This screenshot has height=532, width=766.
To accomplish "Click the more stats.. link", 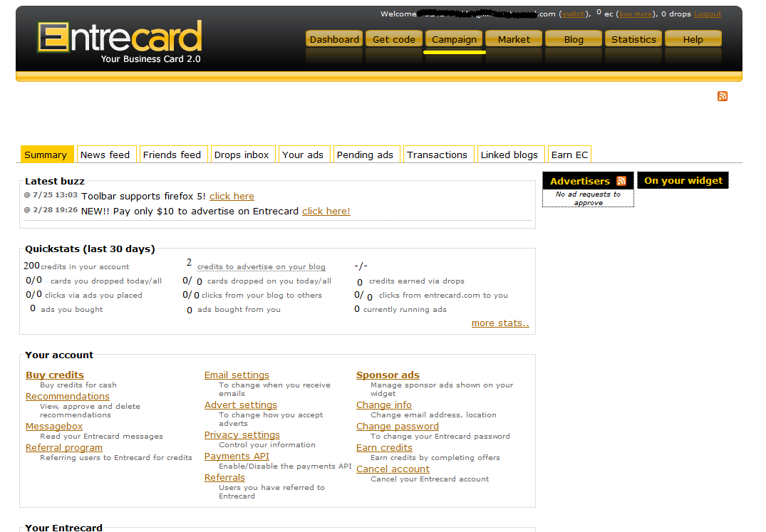I will pyautogui.click(x=500, y=323).
